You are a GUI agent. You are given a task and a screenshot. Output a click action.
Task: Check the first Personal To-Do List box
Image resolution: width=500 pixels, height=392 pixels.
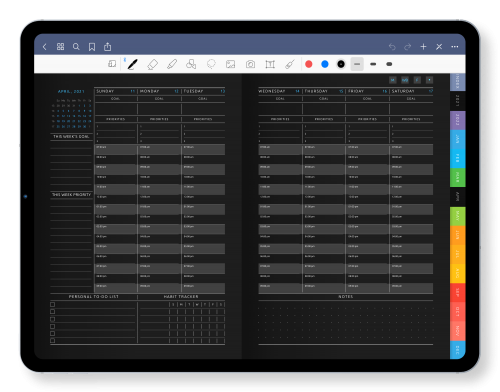coord(53,304)
